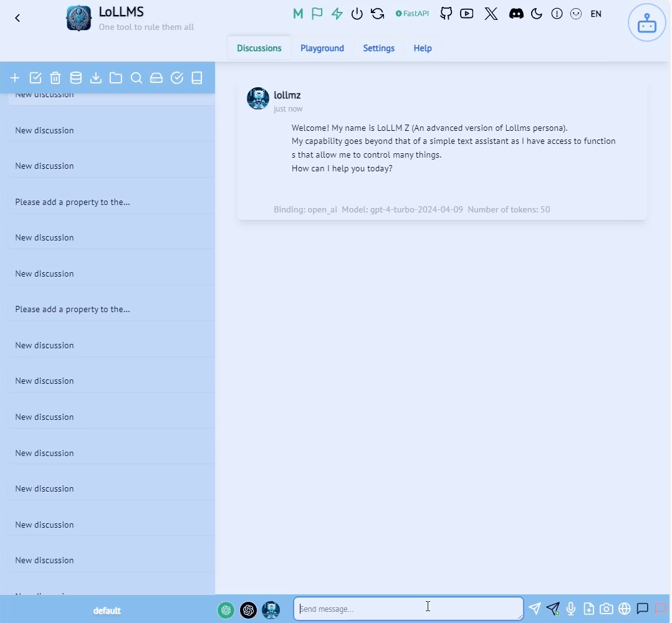Click the trash delete icon
The image size is (672, 623).
tap(55, 78)
